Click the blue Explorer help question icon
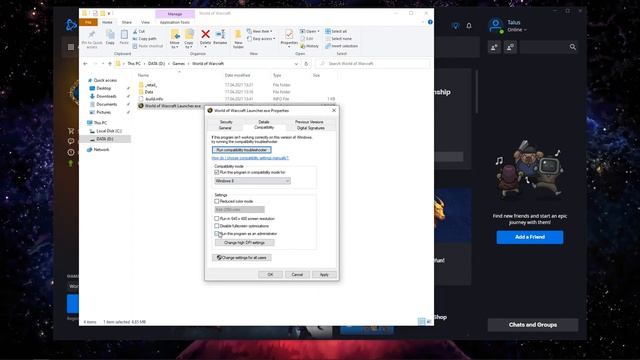This screenshot has width=640, height=360. (430, 22)
